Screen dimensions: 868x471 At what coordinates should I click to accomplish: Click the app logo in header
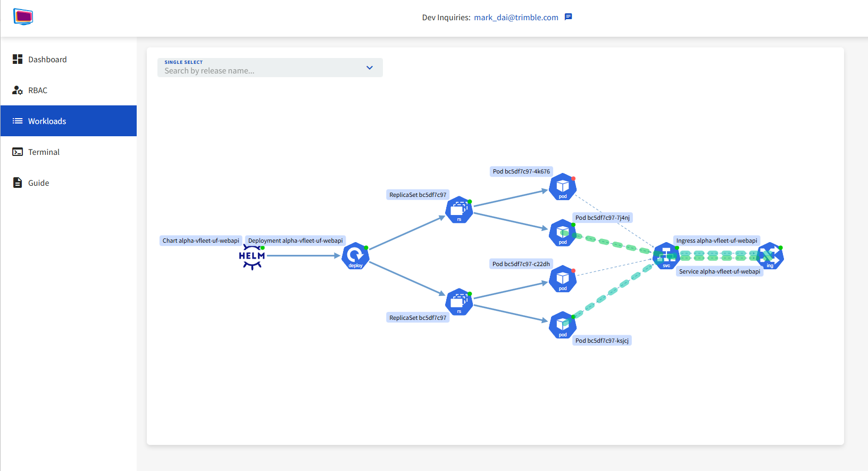23,17
